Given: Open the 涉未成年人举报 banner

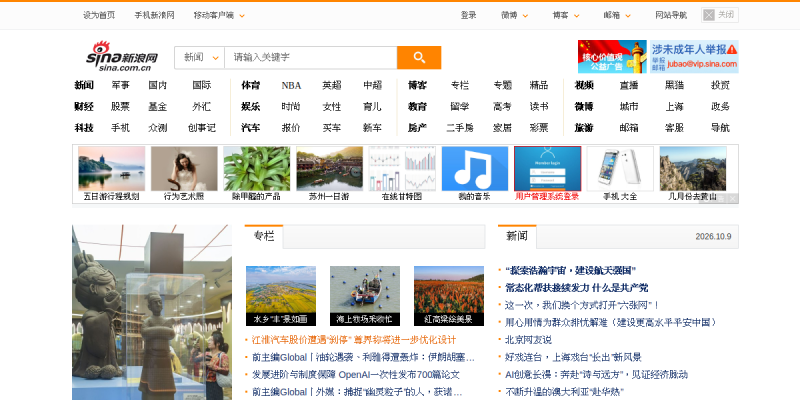Looking at the screenshot, I should (694, 57).
